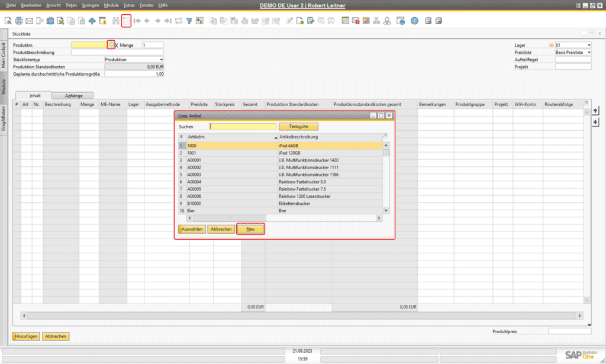This screenshot has height=364, width=606.
Task: Click the blue upward arrows toolbar icon
Action: [x=92, y=21]
